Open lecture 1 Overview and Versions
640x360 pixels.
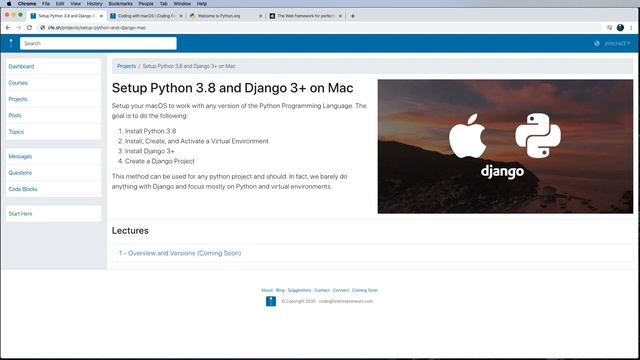coord(180,253)
